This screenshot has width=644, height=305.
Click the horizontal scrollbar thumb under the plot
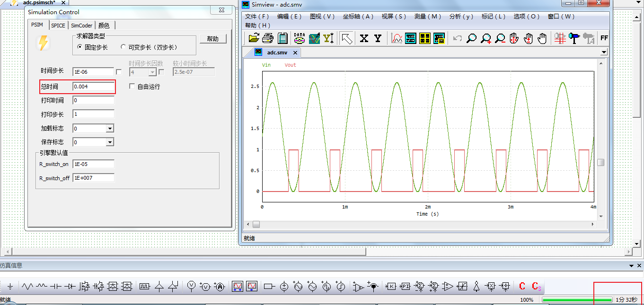[256, 224]
